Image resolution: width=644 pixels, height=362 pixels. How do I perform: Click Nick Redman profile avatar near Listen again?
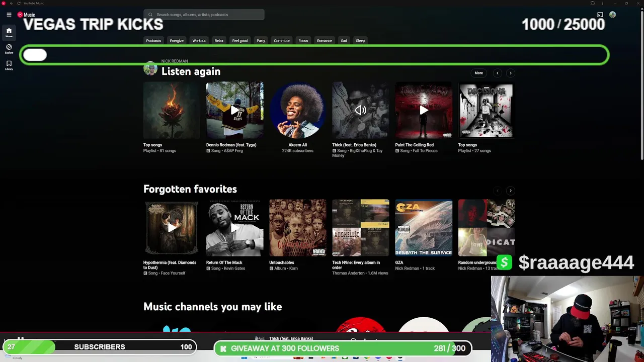point(150,69)
